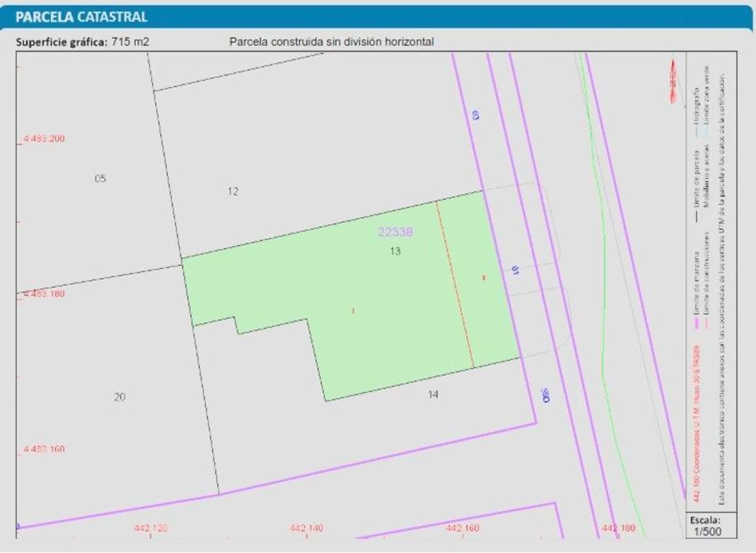
Task: Click the parcel 12 label on the map
Action: click(x=233, y=191)
